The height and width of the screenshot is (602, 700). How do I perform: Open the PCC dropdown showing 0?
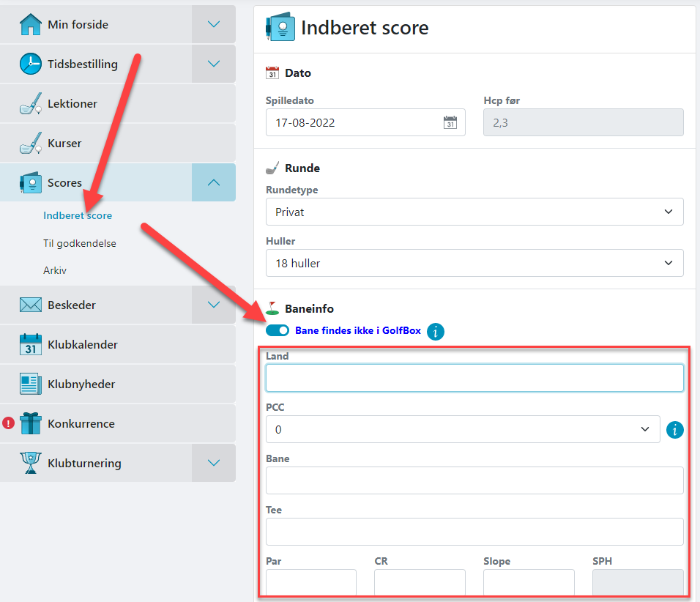point(463,430)
